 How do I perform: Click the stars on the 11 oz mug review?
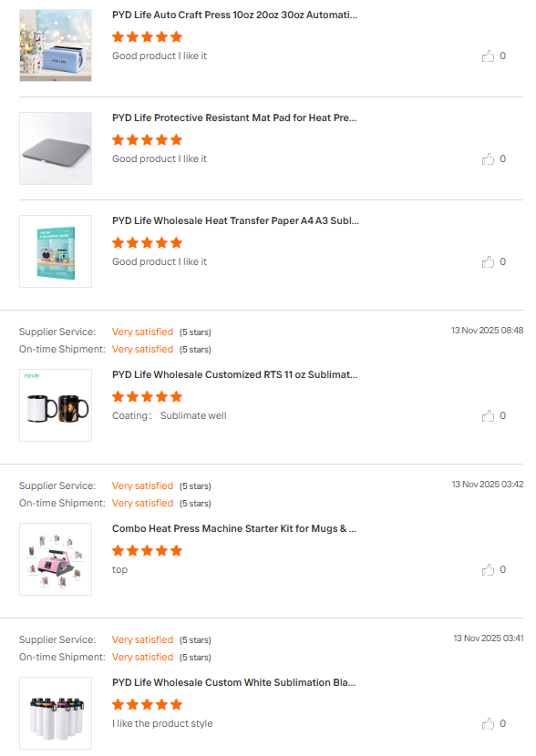147,397
